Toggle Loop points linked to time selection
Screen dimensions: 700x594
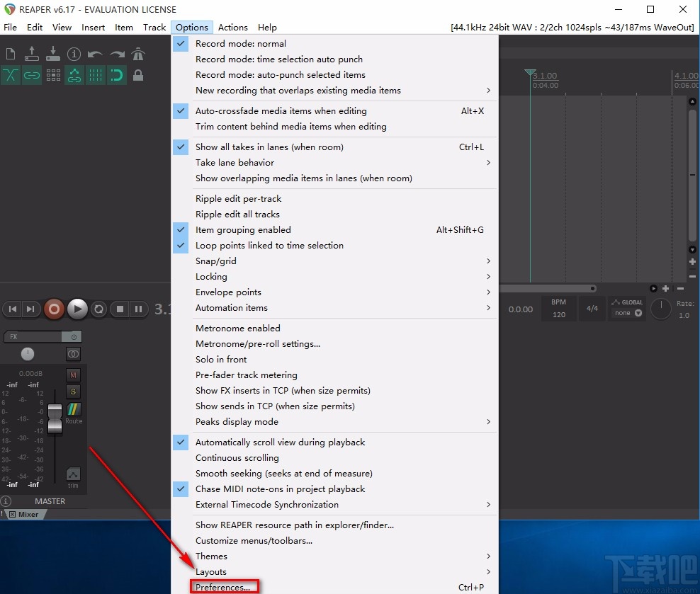pos(335,246)
